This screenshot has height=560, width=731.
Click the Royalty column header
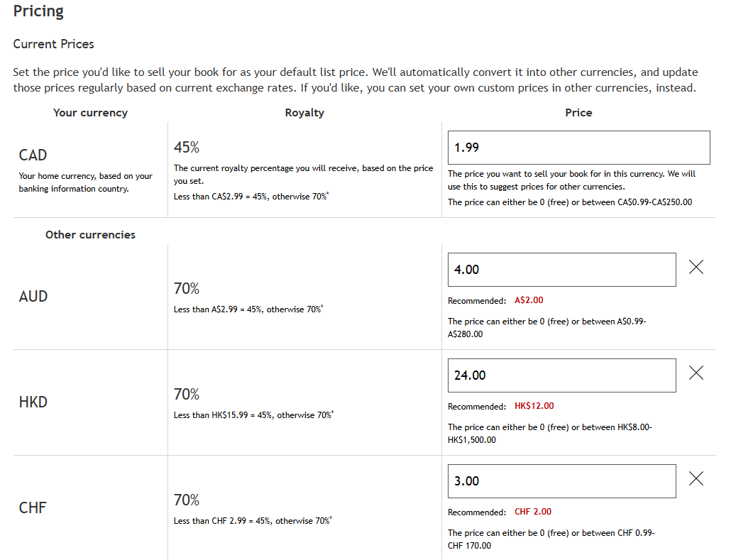(x=304, y=113)
